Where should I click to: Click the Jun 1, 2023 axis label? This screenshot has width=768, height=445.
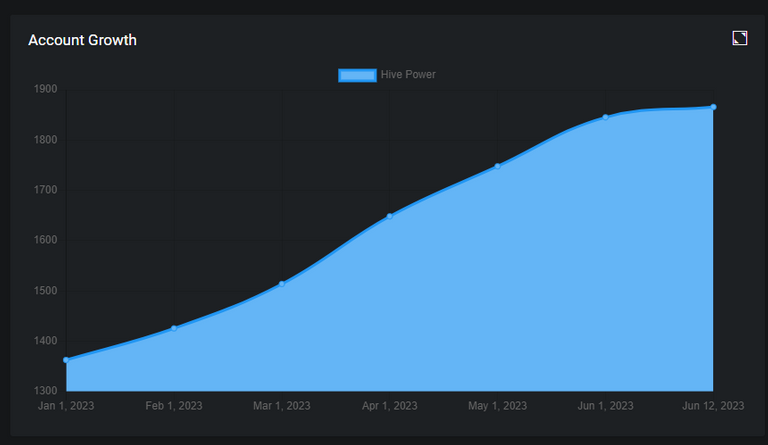pyautogui.click(x=605, y=406)
